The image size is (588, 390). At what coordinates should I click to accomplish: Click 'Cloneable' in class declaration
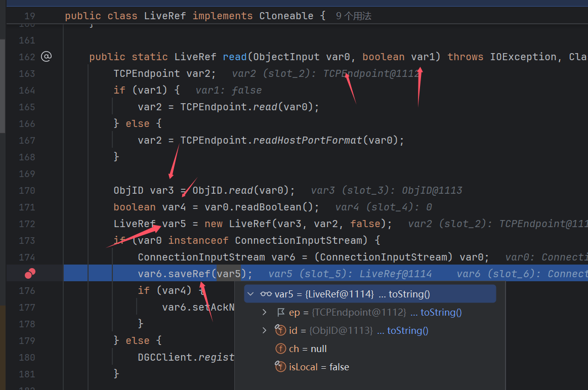coord(286,16)
